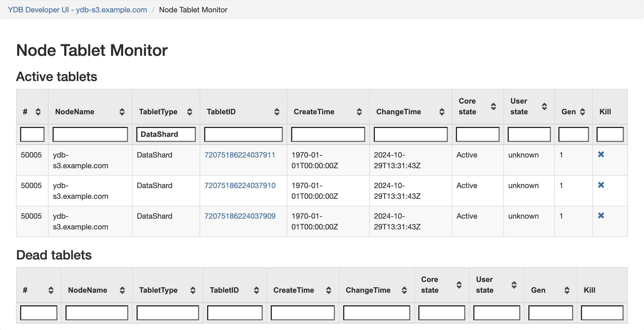Kill tablet 72075186224037911 via X icon

[601, 154]
